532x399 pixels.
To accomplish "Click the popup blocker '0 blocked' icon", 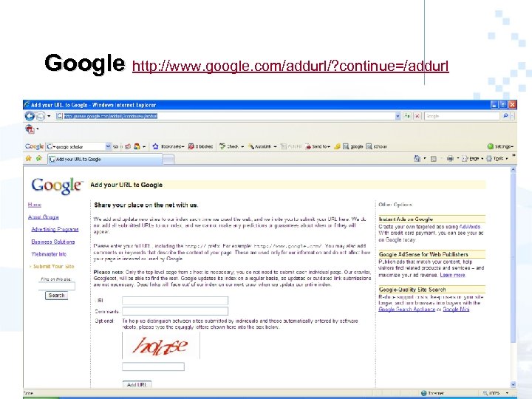I will pos(200,146).
